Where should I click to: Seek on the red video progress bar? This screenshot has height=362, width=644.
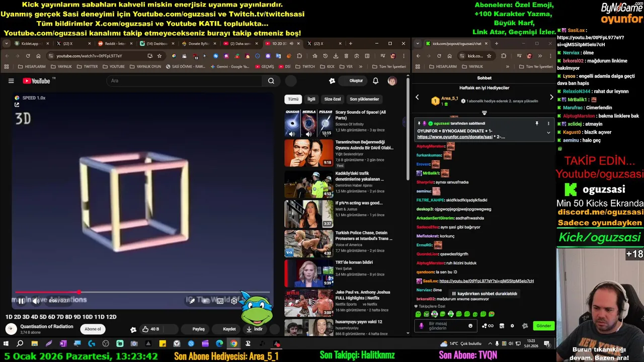142,292
